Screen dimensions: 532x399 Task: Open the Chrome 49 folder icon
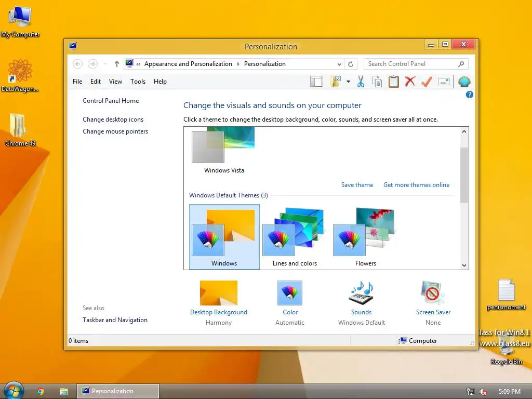pos(20,130)
